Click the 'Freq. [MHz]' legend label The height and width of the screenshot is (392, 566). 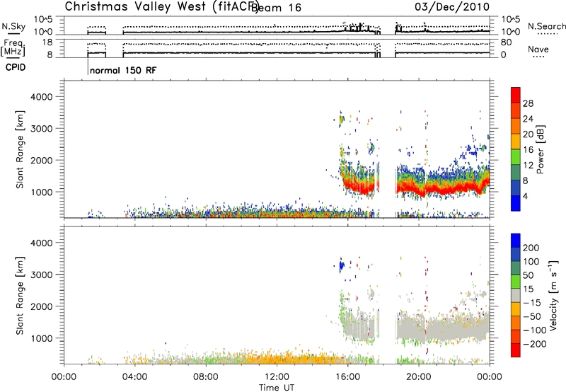[13, 47]
